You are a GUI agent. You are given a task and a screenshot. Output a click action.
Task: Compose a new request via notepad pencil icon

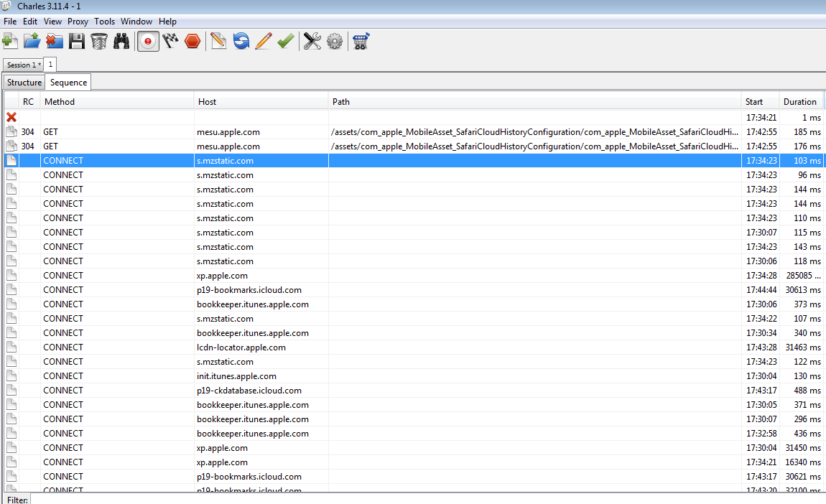tap(218, 41)
